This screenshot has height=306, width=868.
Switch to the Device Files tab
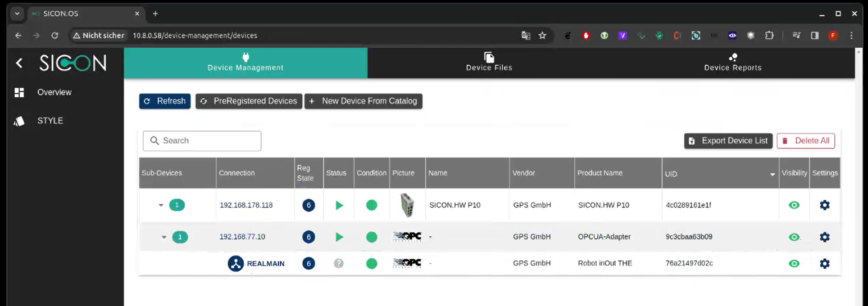[x=489, y=62]
